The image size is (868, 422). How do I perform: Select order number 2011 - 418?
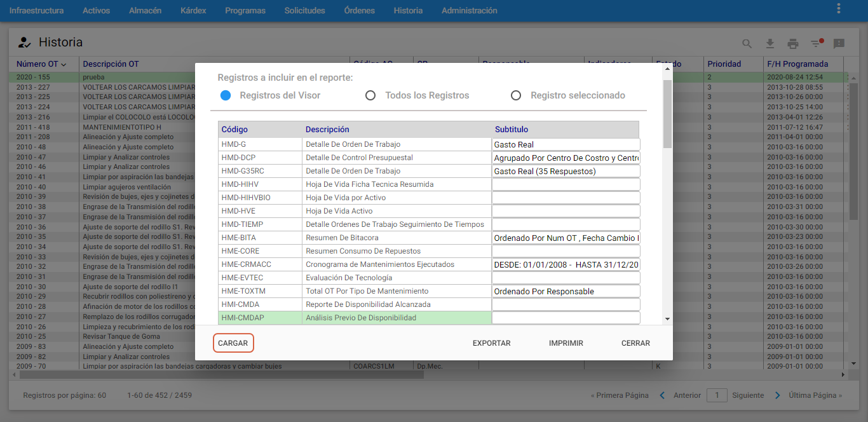33,127
